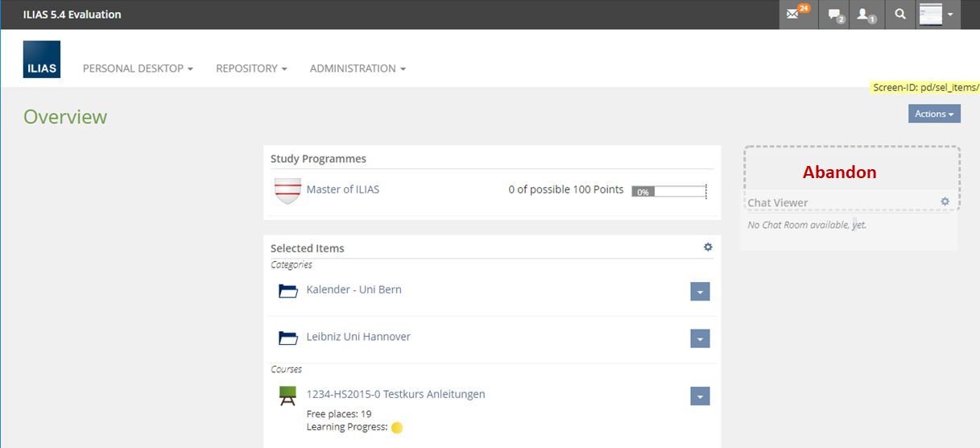Viewport: 980px width, 448px height.
Task: Open the Personal Desktop menu
Action: 138,68
